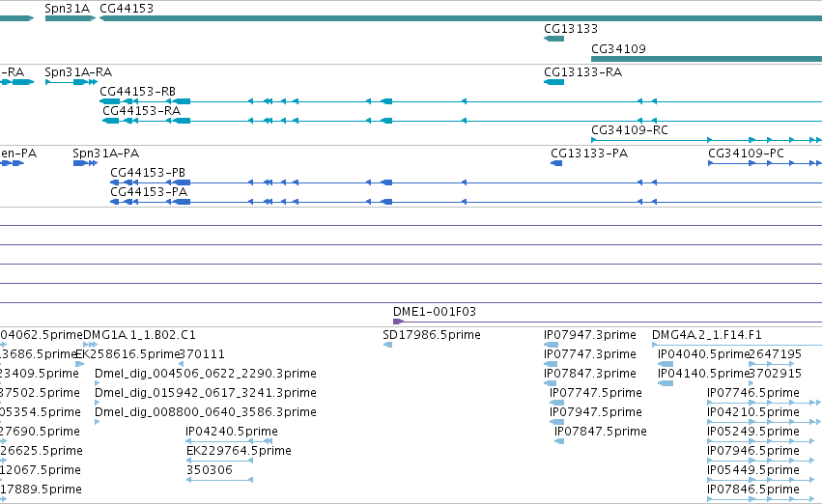The width and height of the screenshot is (822, 504).
Task: Click the light cyan CG13133-RA transcript glyph
Action: [x=553, y=82]
